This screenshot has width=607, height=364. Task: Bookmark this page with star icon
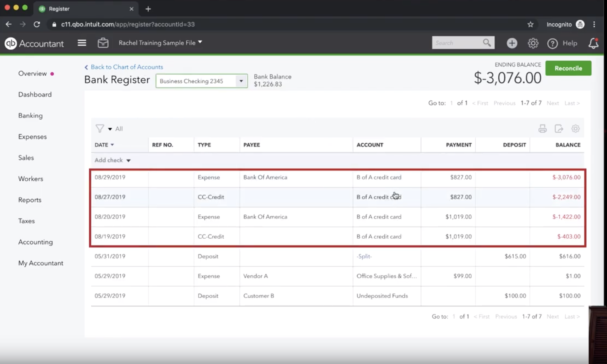click(530, 24)
